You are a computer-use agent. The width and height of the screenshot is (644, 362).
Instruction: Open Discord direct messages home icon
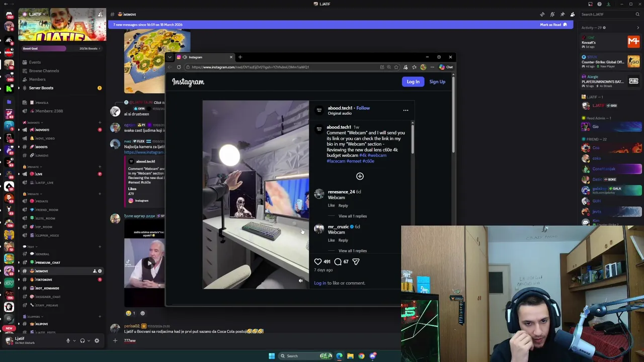click(x=9, y=15)
